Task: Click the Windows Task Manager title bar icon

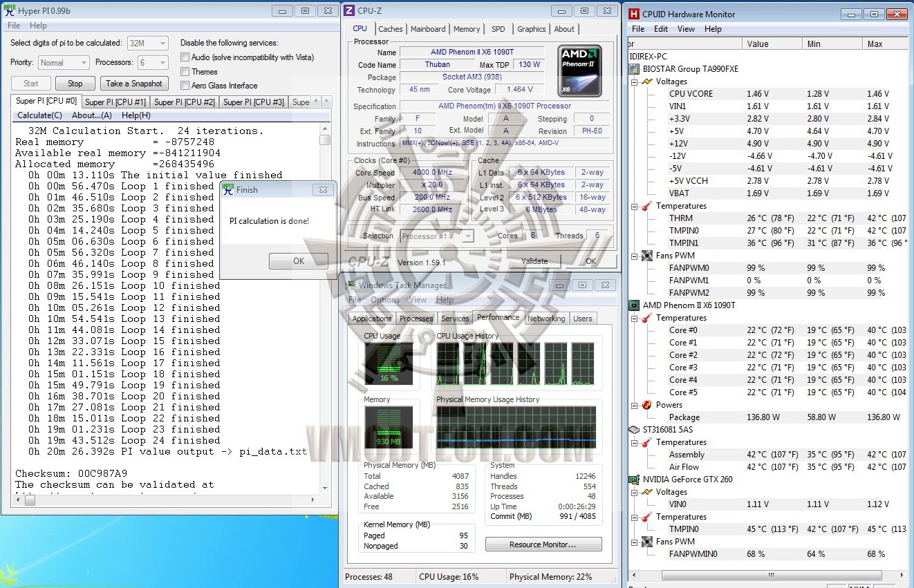Action: [x=351, y=285]
